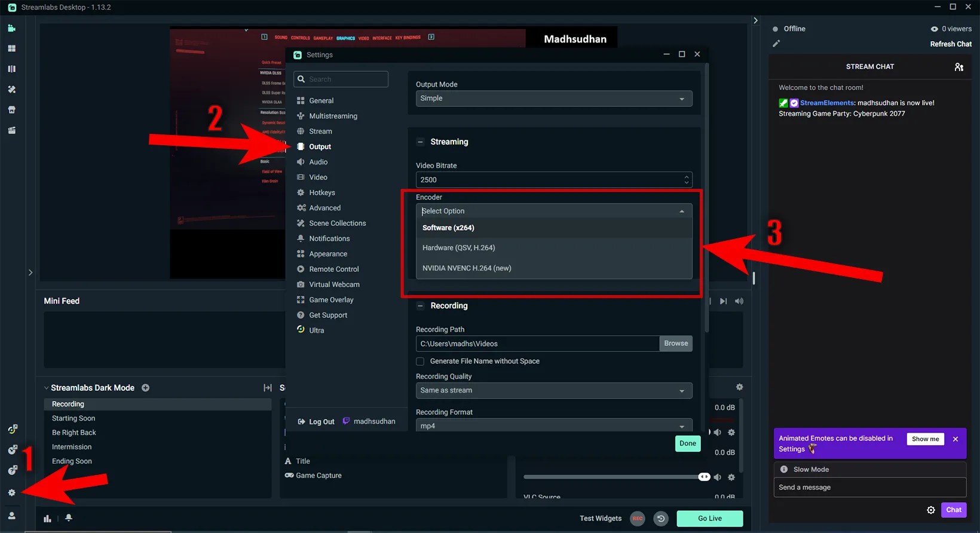Select the Game Capture source
The height and width of the screenshot is (533, 980).
[x=319, y=476]
